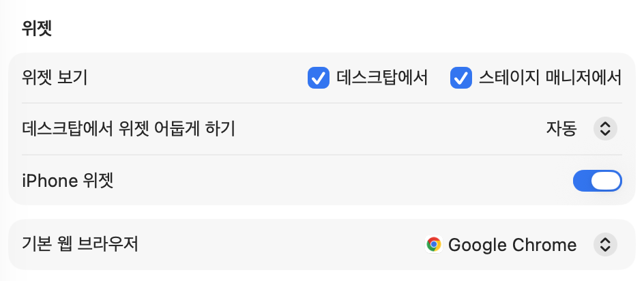
Task: Click the white knob of iPhone 위젯 toggle
Action: click(607, 181)
